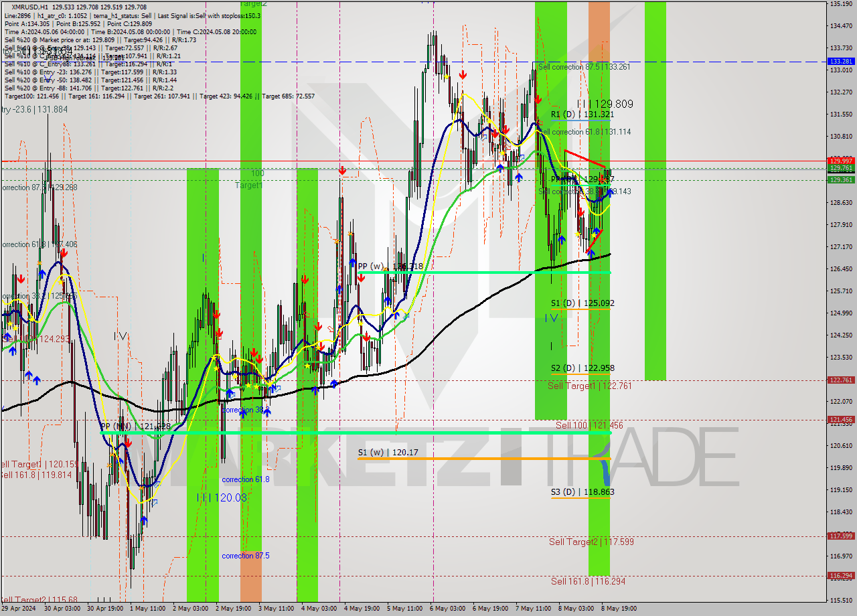Click the blue 'correction 61.8' label
The width and height of the screenshot is (857, 616).
pyautogui.click(x=246, y=479)
